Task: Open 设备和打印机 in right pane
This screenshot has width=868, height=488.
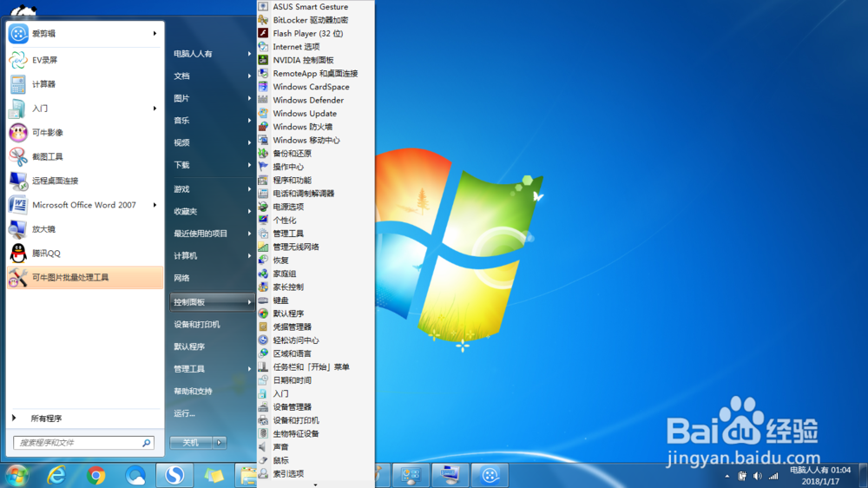Action: coord(212,325)
